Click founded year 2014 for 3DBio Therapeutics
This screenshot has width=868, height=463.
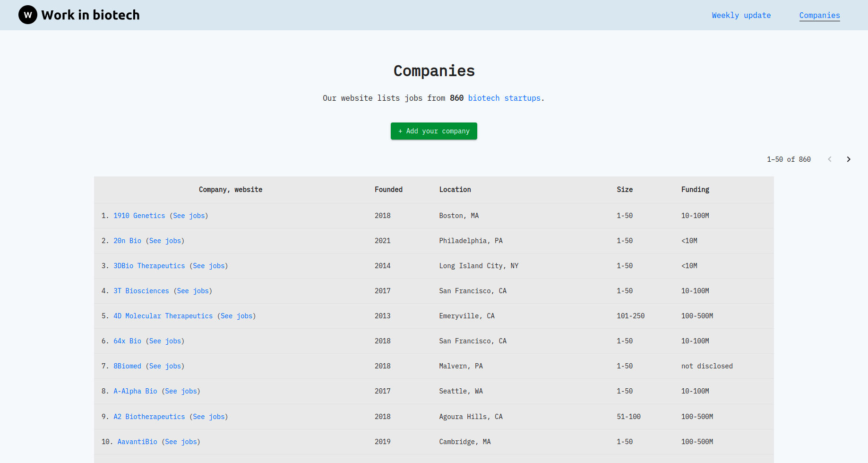pyautogui.click(x=383, y=266)
